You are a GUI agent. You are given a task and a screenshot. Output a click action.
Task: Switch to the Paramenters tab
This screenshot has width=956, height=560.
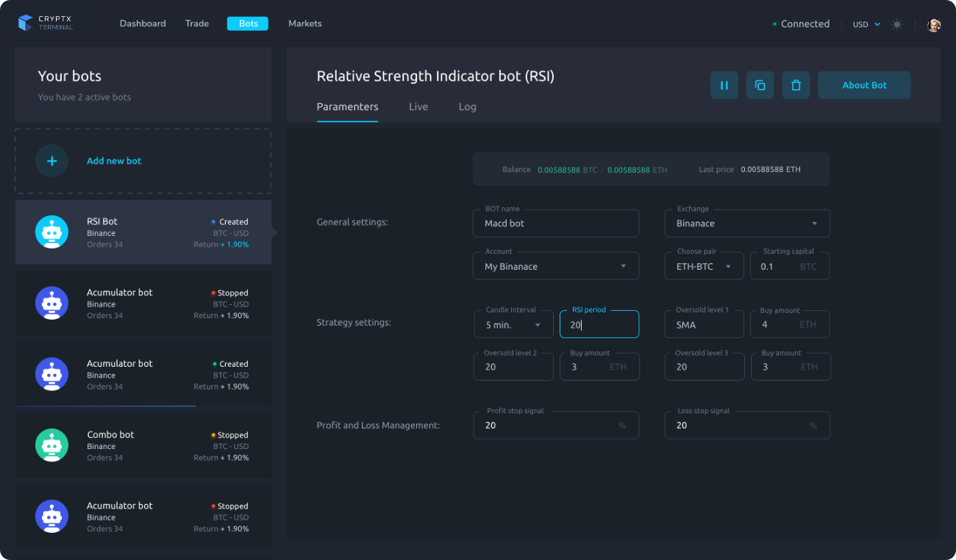tap(348, 107)
